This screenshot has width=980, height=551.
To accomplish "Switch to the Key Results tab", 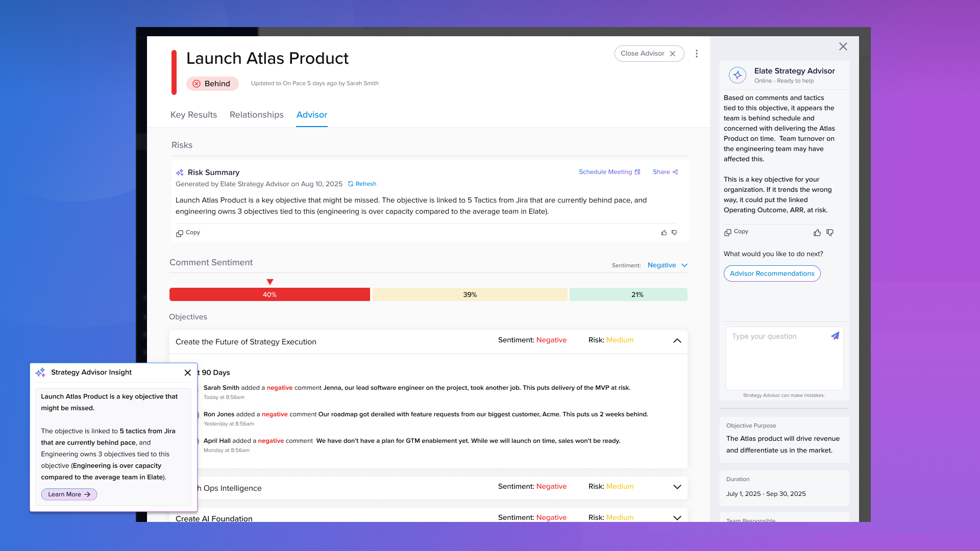I will click(x=193, y=115).
